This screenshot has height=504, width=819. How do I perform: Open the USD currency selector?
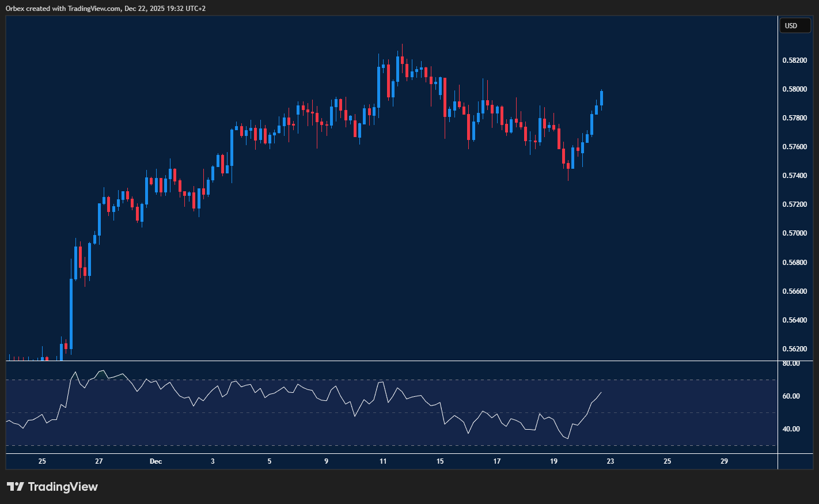(794, 25)
